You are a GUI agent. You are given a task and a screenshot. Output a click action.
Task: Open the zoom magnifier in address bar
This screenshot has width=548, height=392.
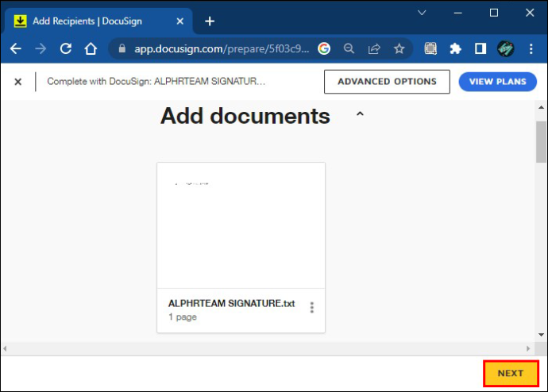tap(349, 48)
